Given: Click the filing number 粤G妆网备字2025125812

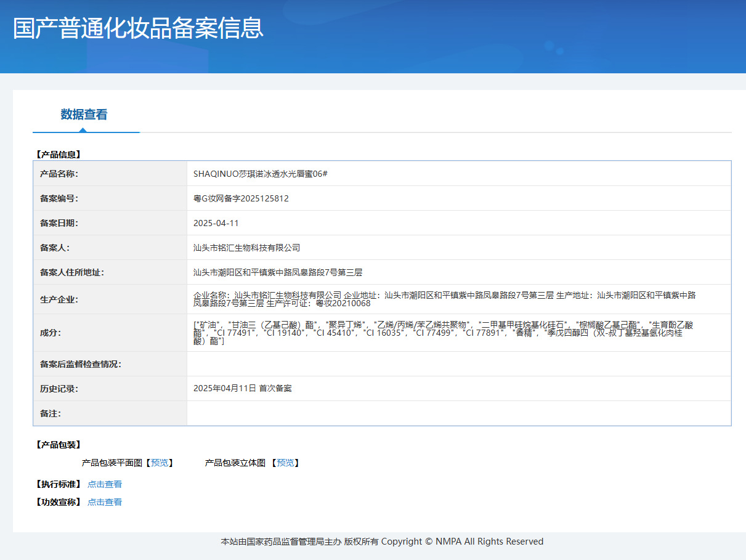Looking at the screenshot, I should 241,198.
